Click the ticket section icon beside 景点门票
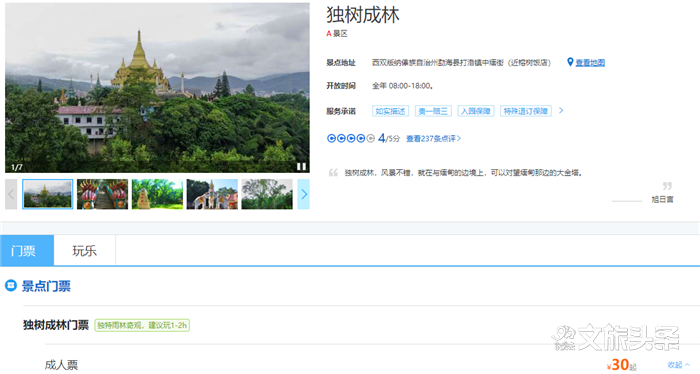The image size is (700, 374). point(11,286)
